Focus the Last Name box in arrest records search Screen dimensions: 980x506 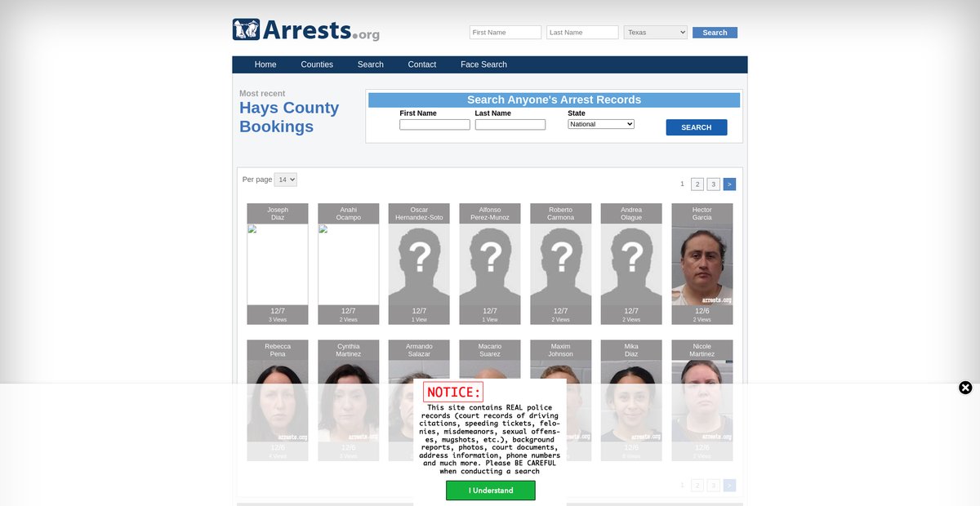(x=510, y=125)
